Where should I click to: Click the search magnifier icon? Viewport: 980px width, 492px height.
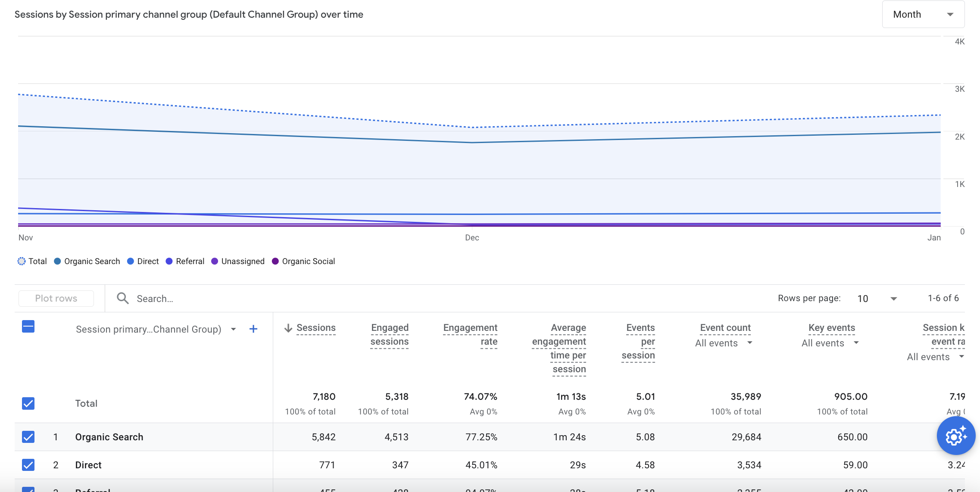click(123, 298)
